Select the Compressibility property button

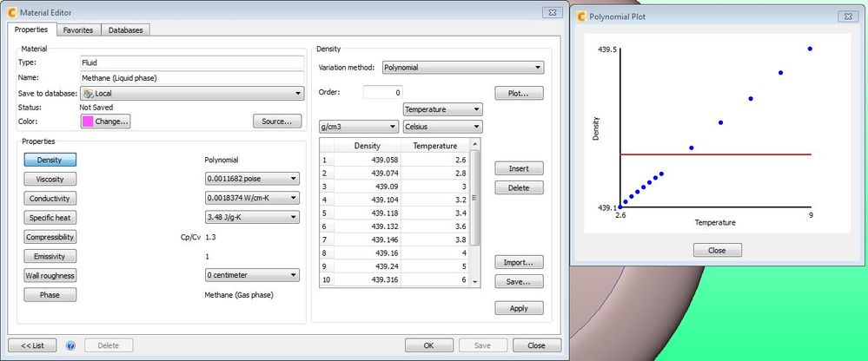(x=50, y=237)
